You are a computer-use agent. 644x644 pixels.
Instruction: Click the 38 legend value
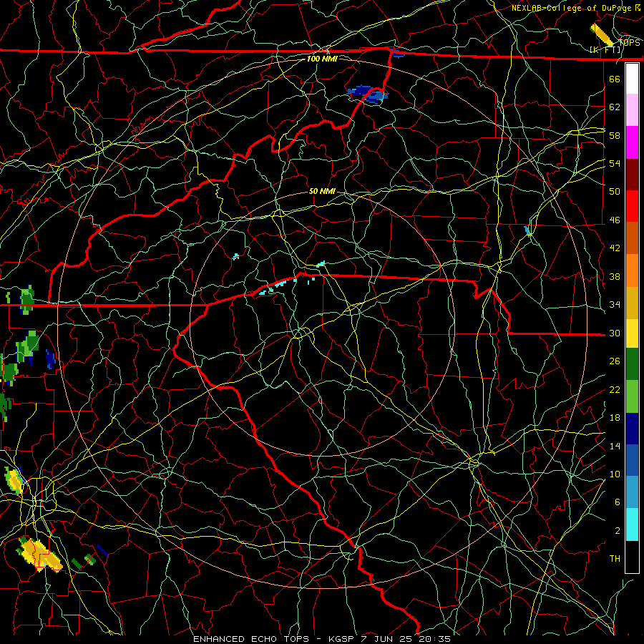tap(615, 277)
